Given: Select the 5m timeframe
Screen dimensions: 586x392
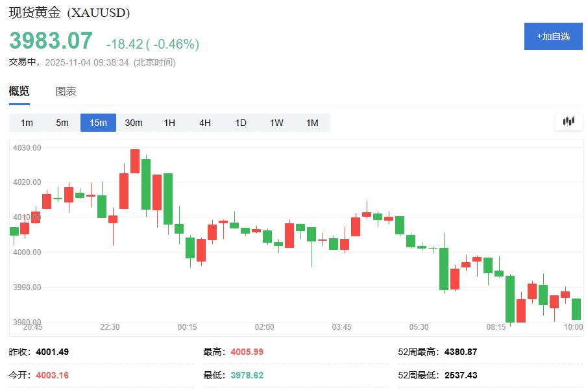Looking at the screenshot, I should (62, 122).
